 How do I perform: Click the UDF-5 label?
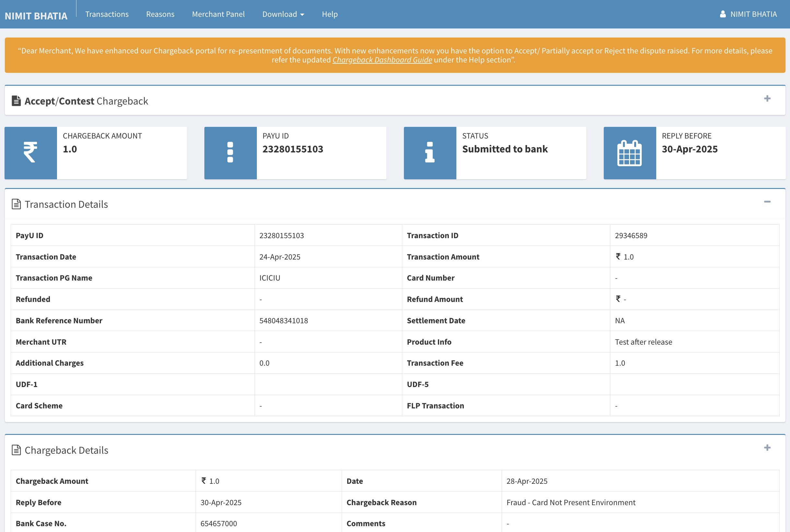pyautogui.click(x=418, y=384)
